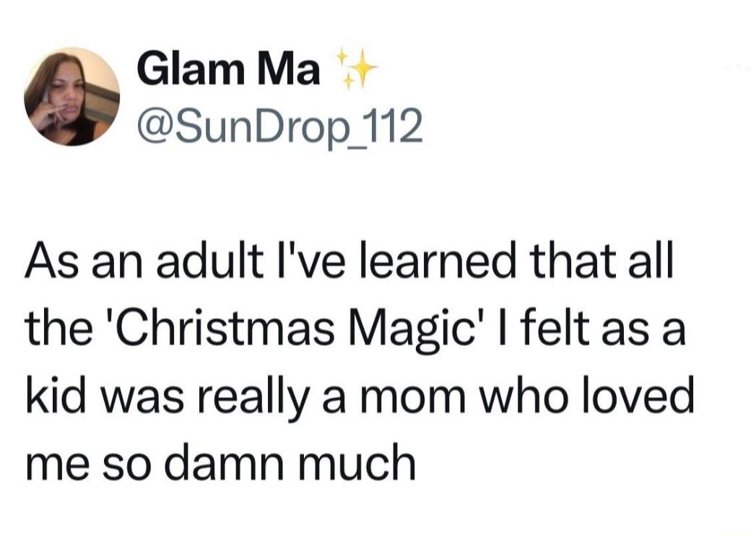Screen dimensions: 756x536
Task: Click the last tweet line 'me so damn much'
Action: (221, 462)
